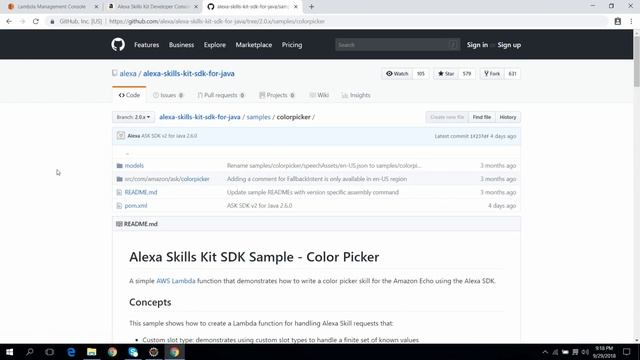Open the AWS Lambda link in README
Viewport: 640px width, 360px height.
pyautogui.click(x=176, y=281)
